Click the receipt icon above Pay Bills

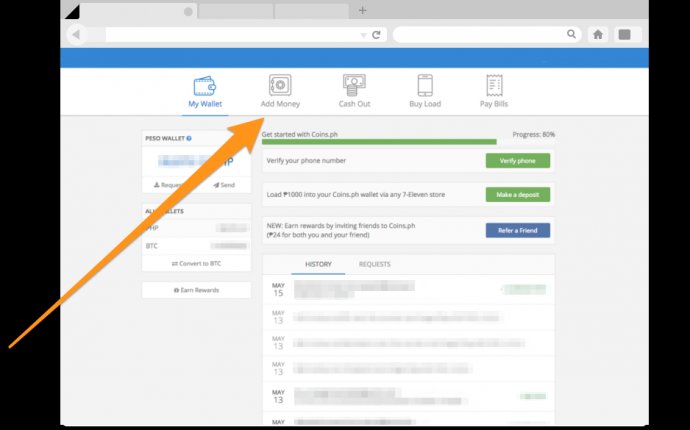pos(494,85)
